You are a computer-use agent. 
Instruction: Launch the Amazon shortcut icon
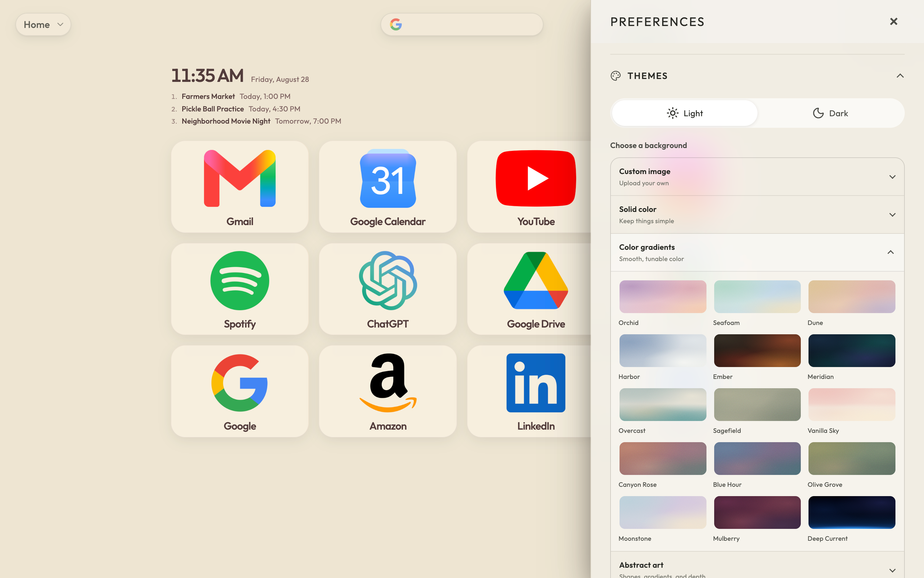click(388, 383)
